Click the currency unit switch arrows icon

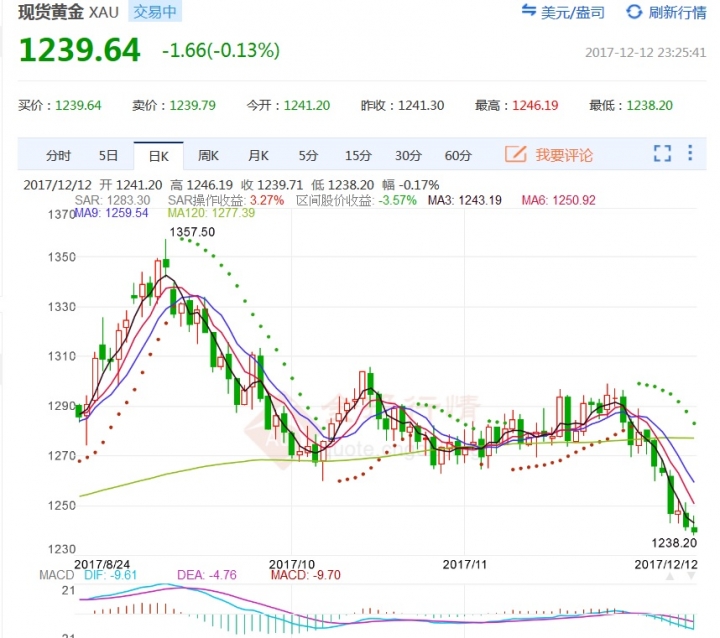point(529,12)
